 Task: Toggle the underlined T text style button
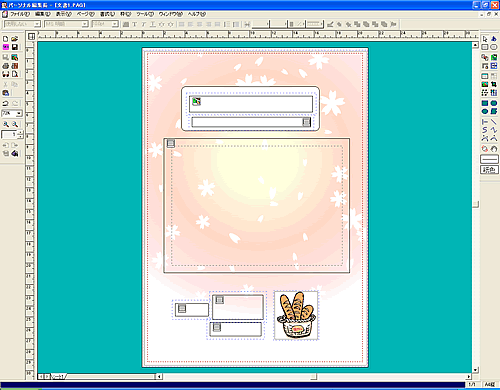click(x=153, y=24)
